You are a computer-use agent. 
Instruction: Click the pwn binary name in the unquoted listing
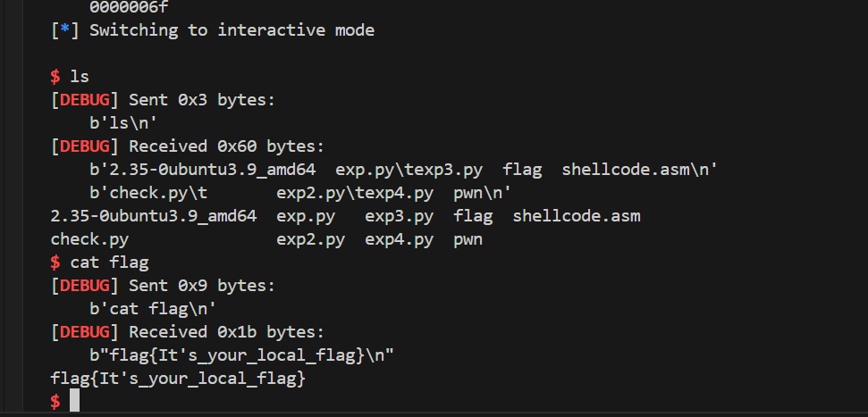tap(468, 241)
